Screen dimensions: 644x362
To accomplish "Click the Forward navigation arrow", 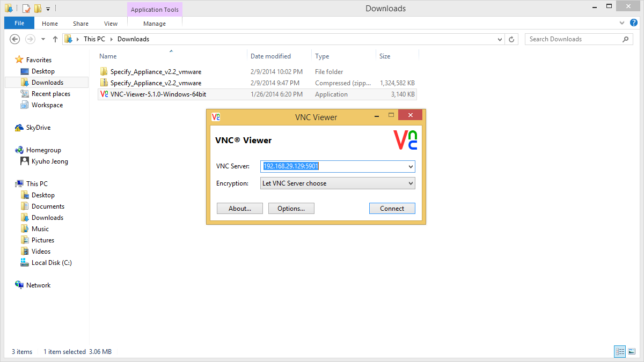I will tap(31, 39).
